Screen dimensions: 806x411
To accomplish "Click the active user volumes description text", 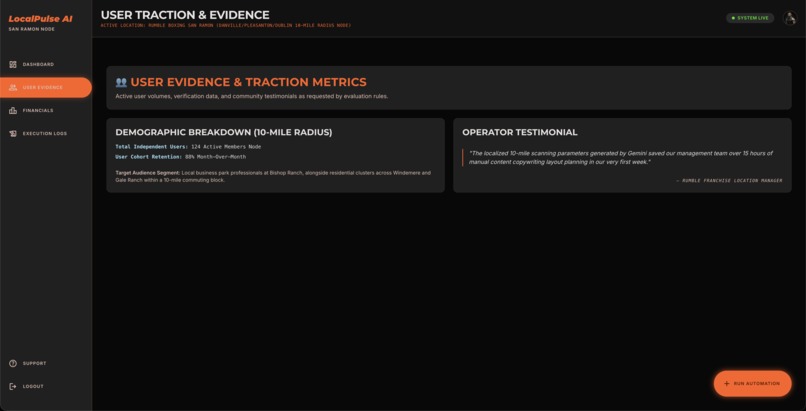I will point(251,96).
